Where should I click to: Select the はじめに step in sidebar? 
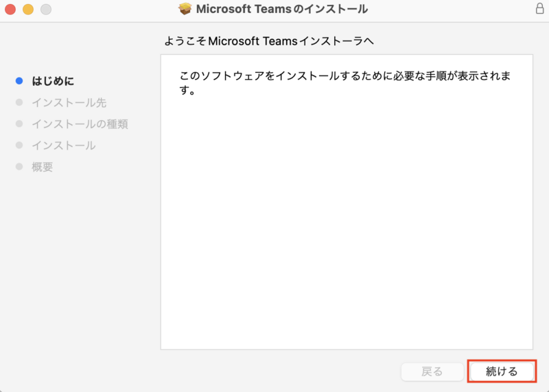(53, 81)
